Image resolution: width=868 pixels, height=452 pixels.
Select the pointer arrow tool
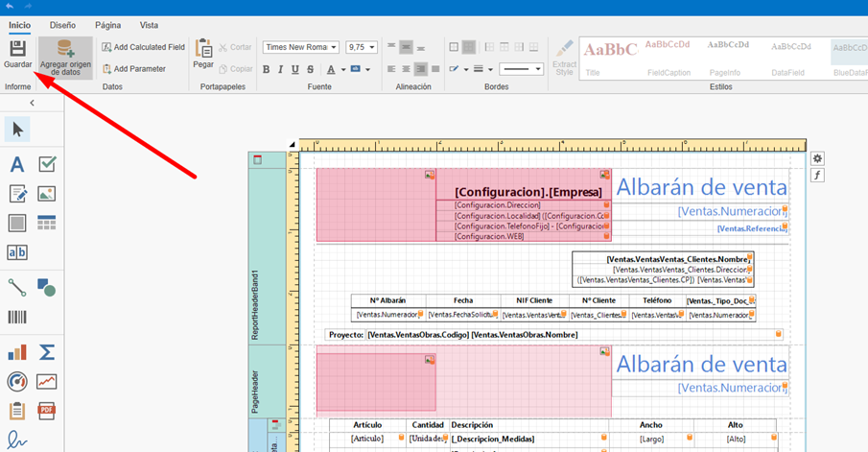[17, 130]
